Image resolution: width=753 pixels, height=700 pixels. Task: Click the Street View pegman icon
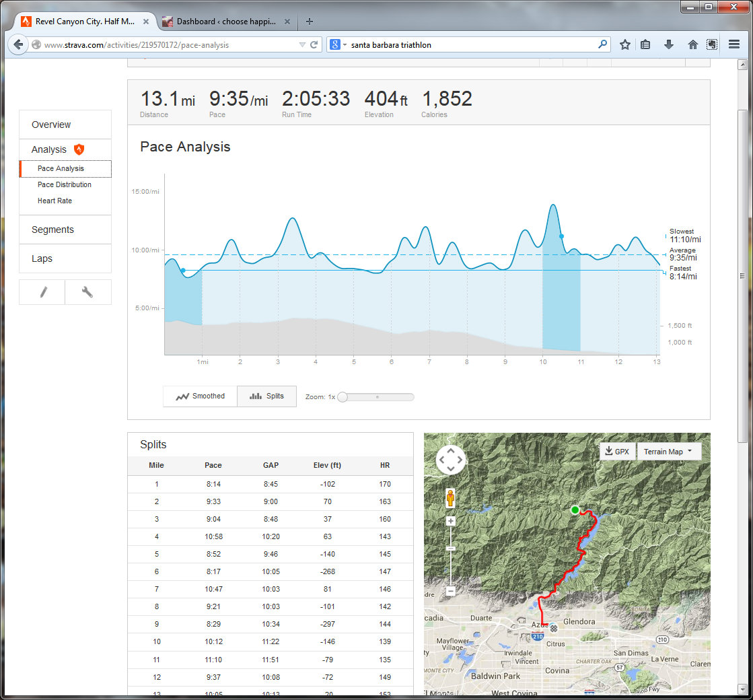[x=450, y=499]
